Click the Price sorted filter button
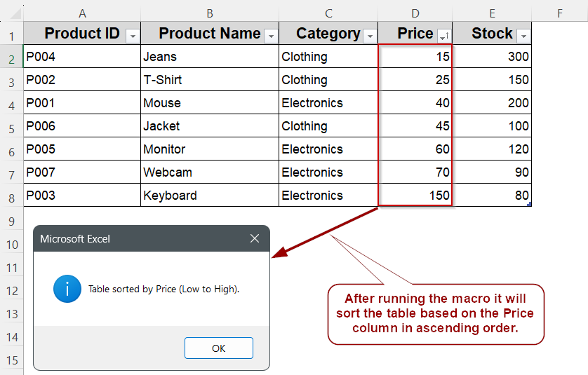This screenshot has height=375, width=588. coord(443,36)
